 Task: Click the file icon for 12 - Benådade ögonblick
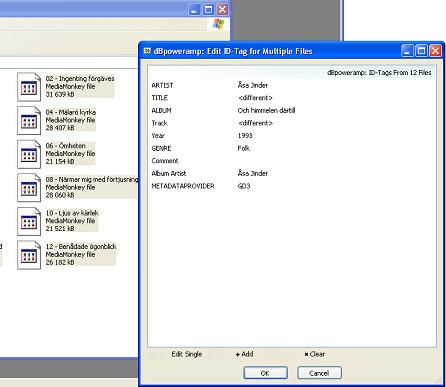(x=29, y=255)
